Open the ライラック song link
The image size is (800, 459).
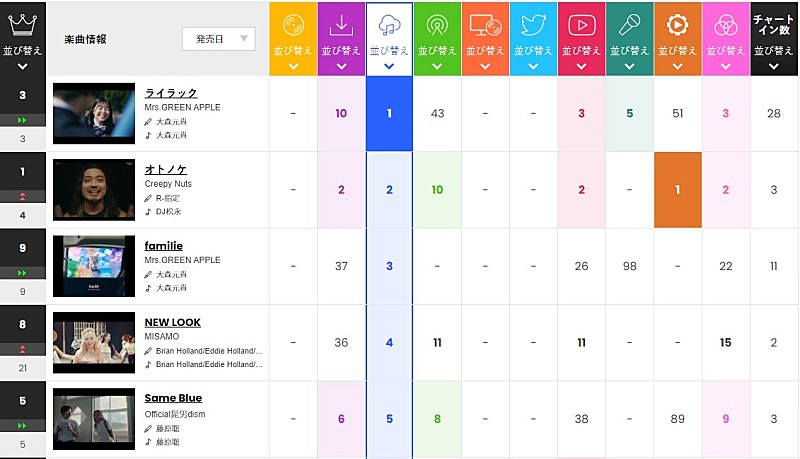coord(171,92)
